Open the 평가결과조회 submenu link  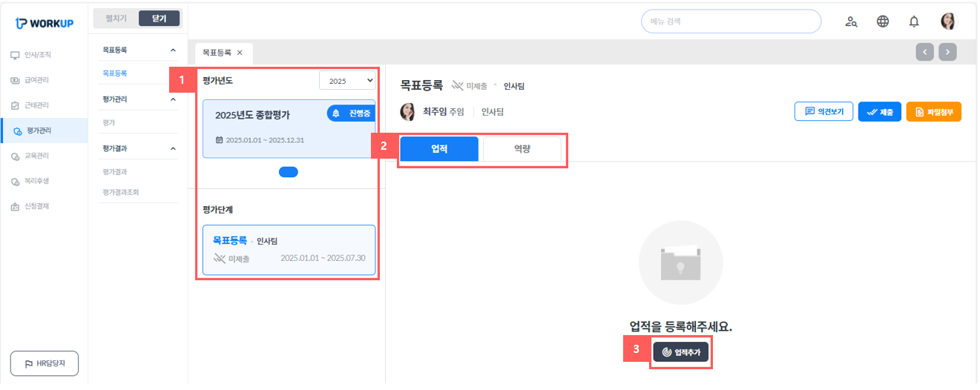[x=121, y=192]
